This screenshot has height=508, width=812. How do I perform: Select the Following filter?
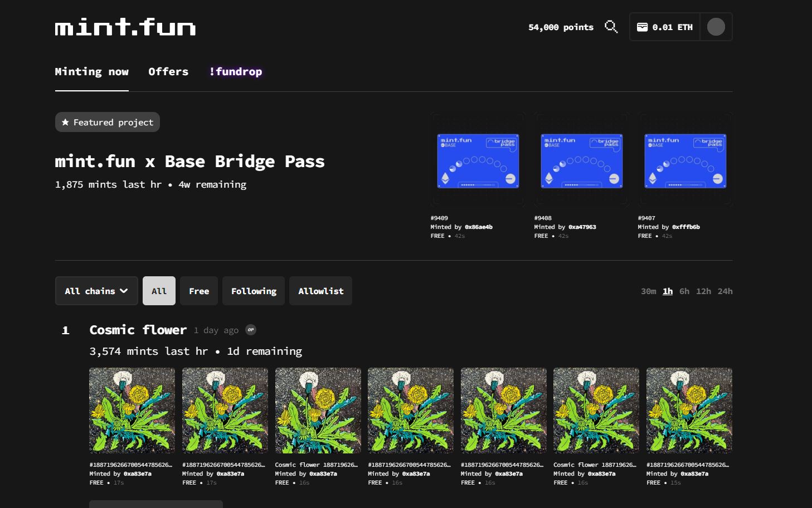pos(254,291)
